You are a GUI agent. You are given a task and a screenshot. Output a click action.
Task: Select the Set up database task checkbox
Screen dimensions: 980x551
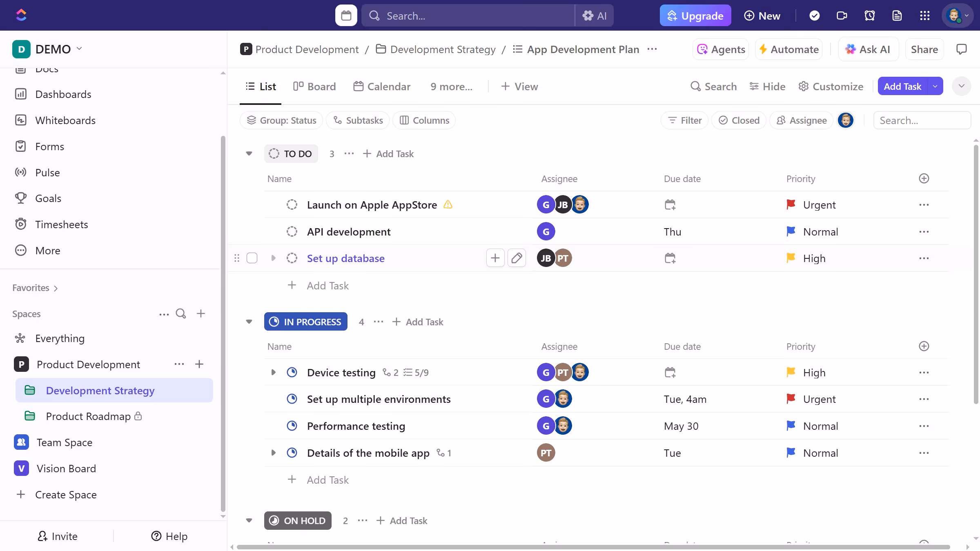(252, 258)
